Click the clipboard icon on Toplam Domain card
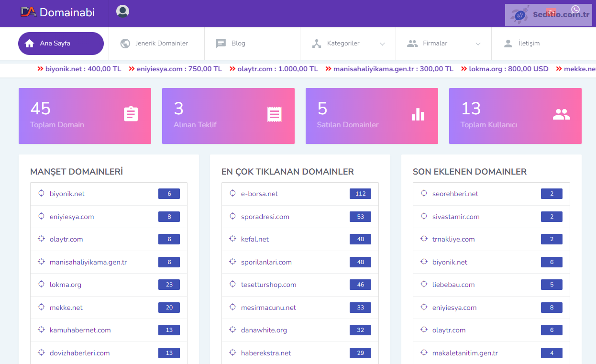 pos(131,114)
